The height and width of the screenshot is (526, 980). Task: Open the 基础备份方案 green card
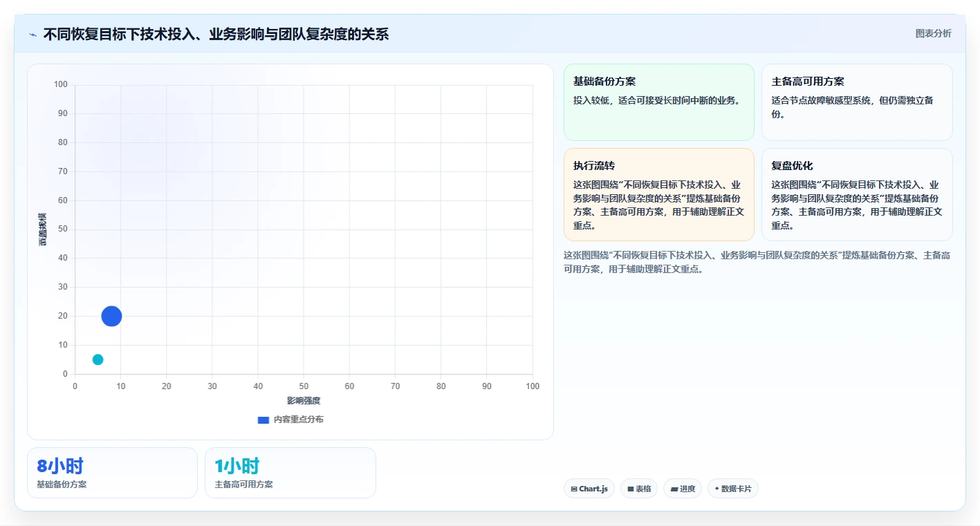pos(658,102)
